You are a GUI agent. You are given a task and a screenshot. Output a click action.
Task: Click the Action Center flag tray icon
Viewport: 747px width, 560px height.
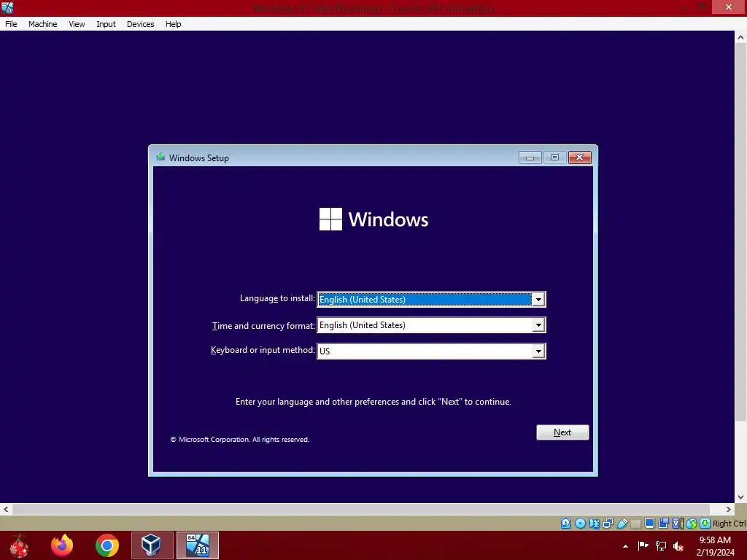click(643, 545)
